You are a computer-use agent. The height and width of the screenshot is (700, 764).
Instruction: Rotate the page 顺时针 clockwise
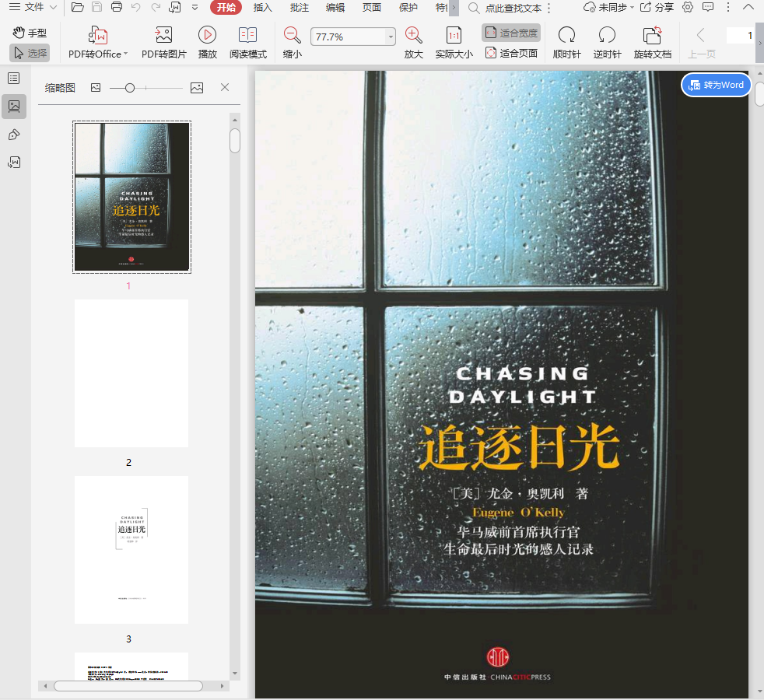pos(566,36)
